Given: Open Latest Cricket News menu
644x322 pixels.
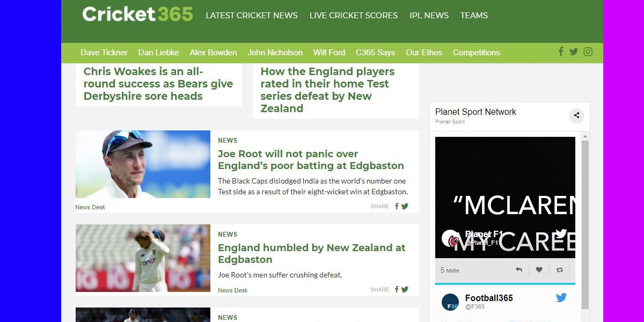Looking at the screenshot, I should pyautogui.click(x=252, y=16).
